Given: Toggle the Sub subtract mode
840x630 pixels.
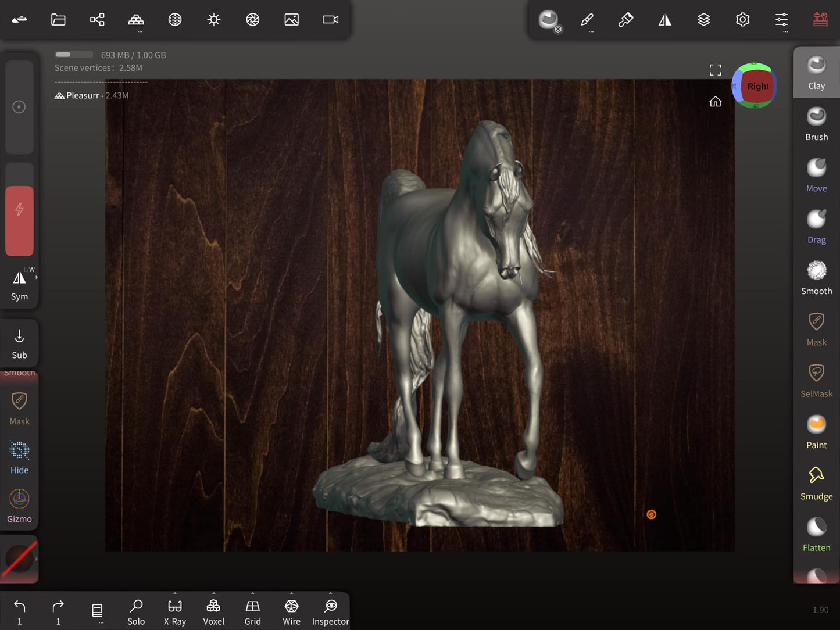Looking at the screenshot, I should [x=19, y=344].
